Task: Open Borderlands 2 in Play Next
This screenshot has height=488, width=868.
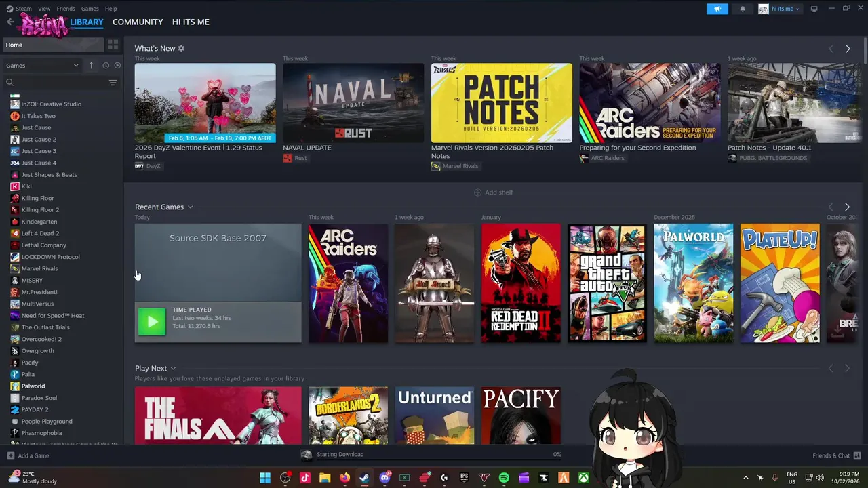Action: coord(348,415)
